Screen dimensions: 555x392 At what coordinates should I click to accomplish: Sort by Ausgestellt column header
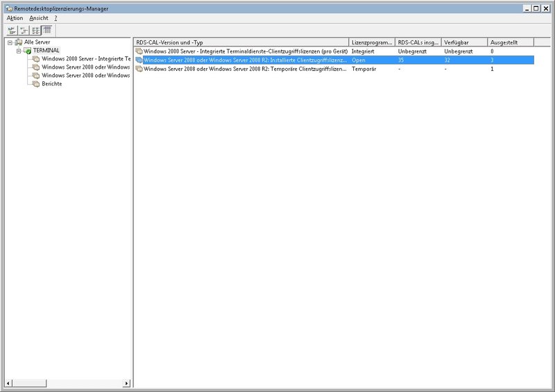pyautogui.click(x=511, y=42)
